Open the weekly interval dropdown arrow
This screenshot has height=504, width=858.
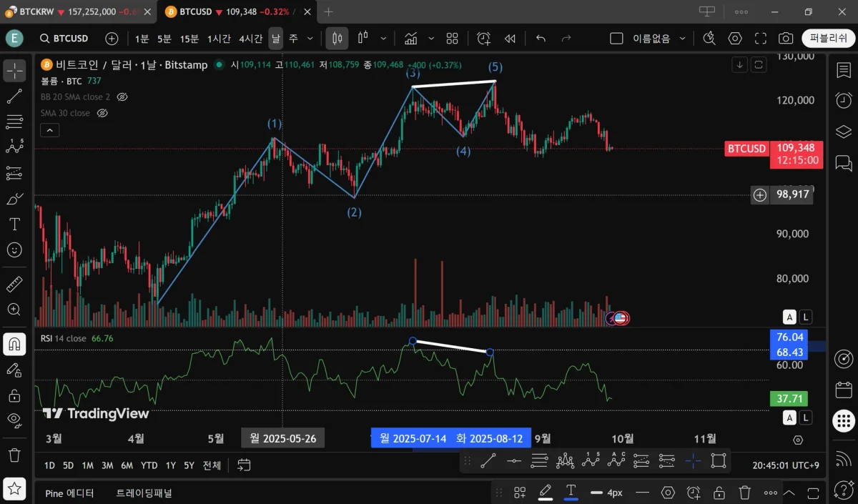[x=310, y=38]
